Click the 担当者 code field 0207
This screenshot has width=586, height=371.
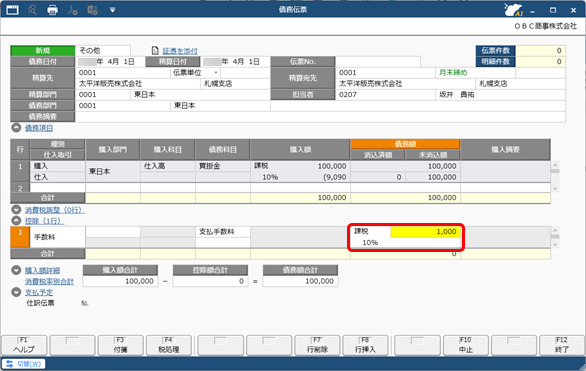[x=385, y=95]
